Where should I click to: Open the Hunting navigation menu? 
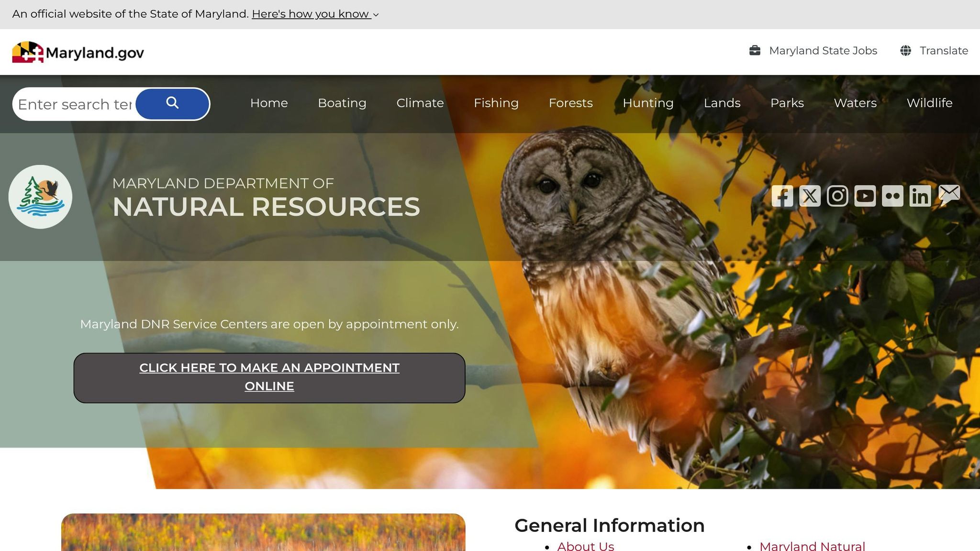point(648,103)
